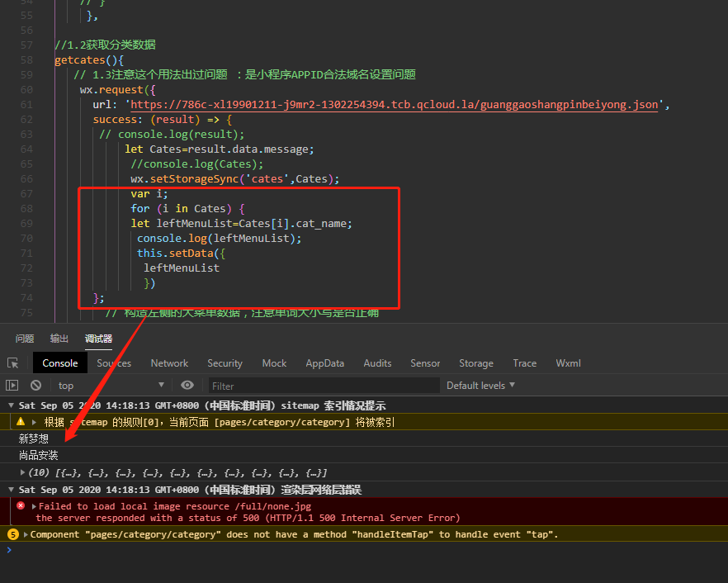Click the wx.request code line

(118, 90)
